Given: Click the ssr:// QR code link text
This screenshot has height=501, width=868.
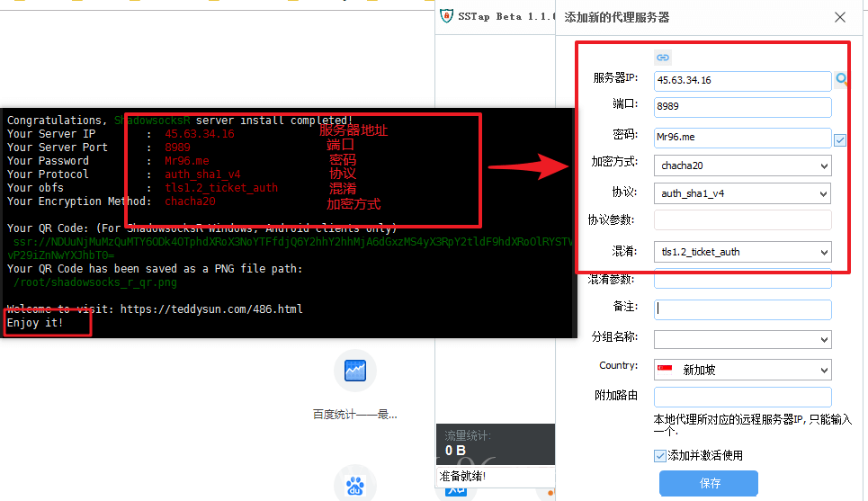Looking at the screenshot, I should tap(290, 248).
